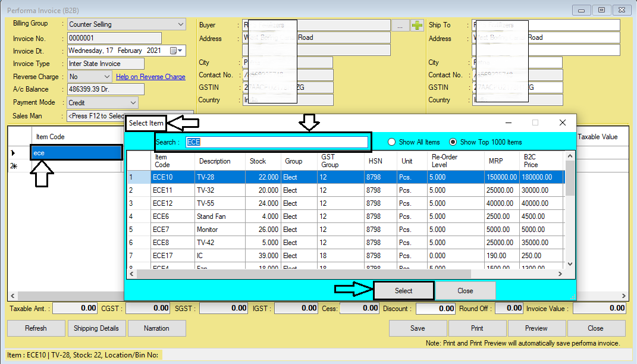Click inside the item Search field
Viewport: 637px width, 364px height.
click(x=277, y=142)
